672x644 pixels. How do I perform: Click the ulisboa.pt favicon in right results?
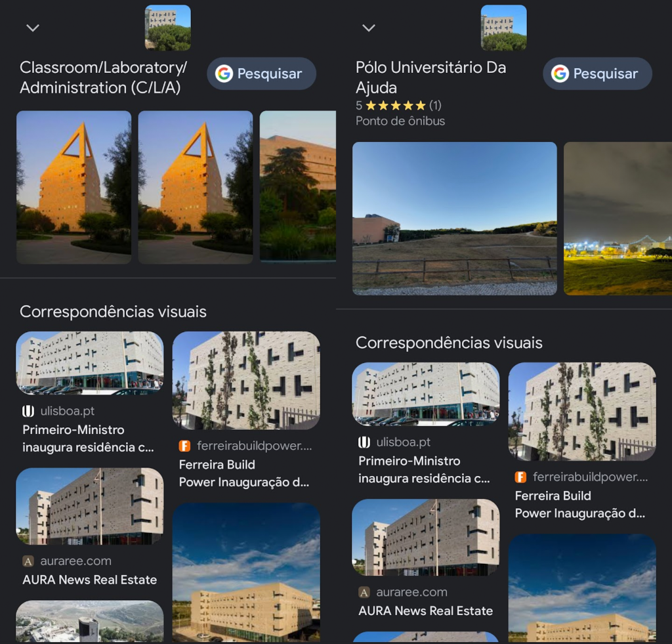pos(364,442)
